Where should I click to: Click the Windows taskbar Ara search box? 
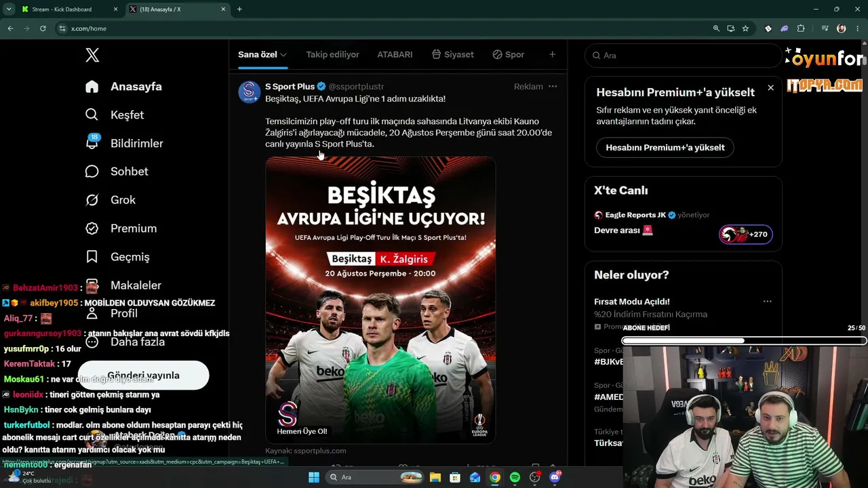coord(374,477)
